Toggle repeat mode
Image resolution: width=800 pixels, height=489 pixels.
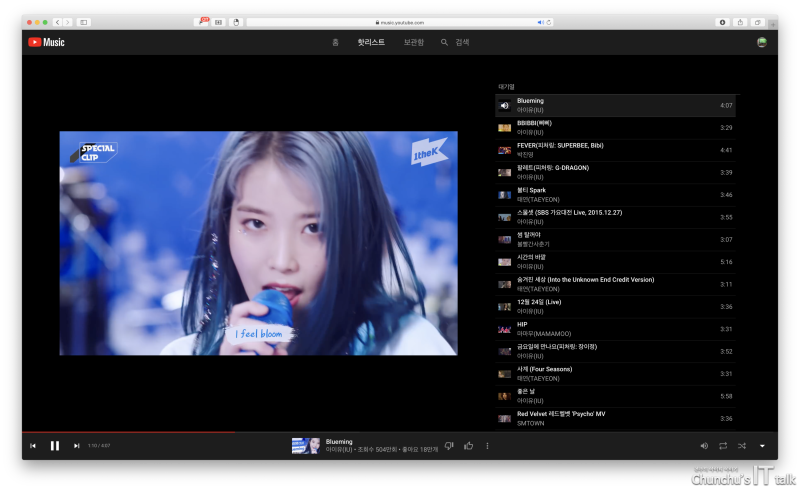pyautogui.click(x=723, y=446)
